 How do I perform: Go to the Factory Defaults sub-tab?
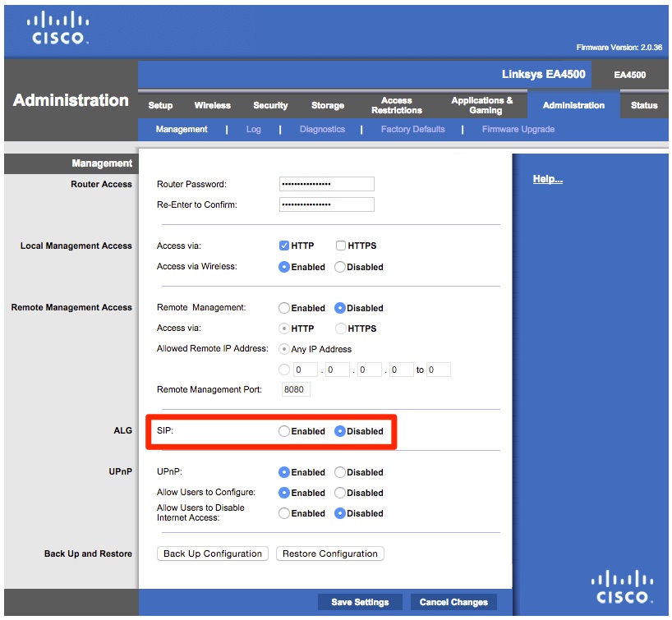(x=412, y=130)
